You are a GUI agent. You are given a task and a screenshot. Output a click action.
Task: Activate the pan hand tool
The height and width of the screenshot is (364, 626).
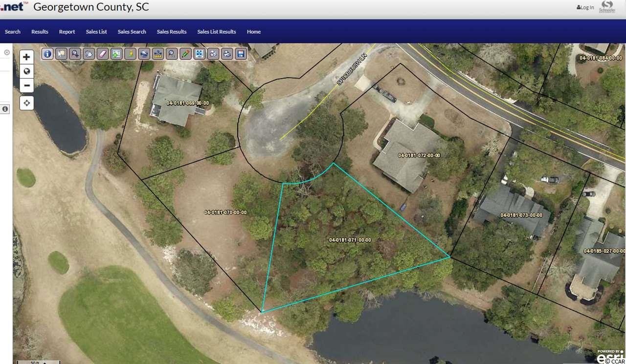coord(89,54)
